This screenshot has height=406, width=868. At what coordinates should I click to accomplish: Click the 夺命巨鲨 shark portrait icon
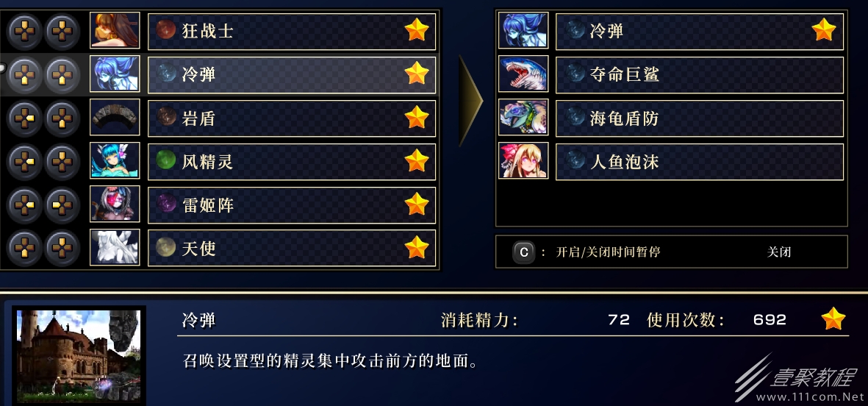(x=523, y=74)
